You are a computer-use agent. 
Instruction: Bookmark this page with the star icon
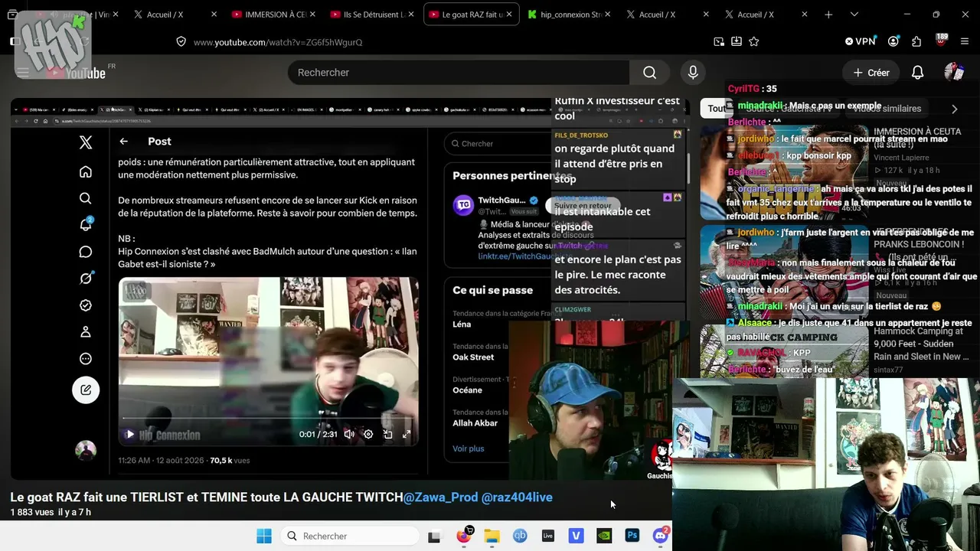pyautogui.click(x=754, y=42)
